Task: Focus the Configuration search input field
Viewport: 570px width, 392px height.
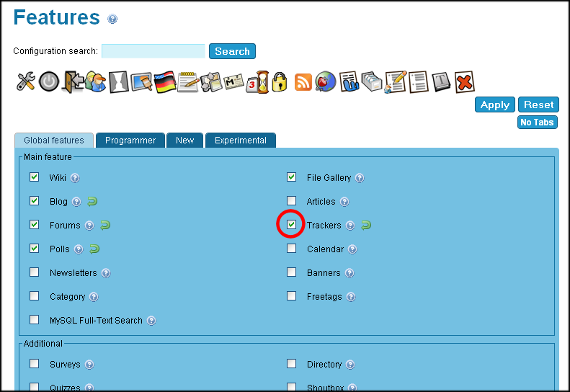Action: pos(153,51)
